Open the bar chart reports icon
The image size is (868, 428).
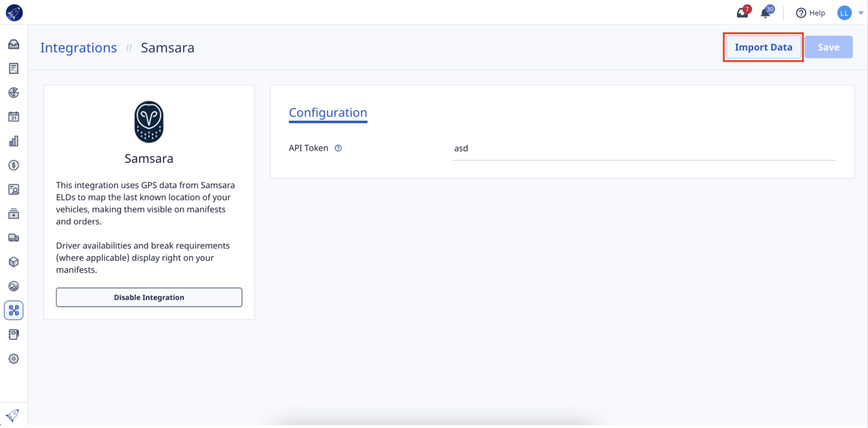point(13,140)
